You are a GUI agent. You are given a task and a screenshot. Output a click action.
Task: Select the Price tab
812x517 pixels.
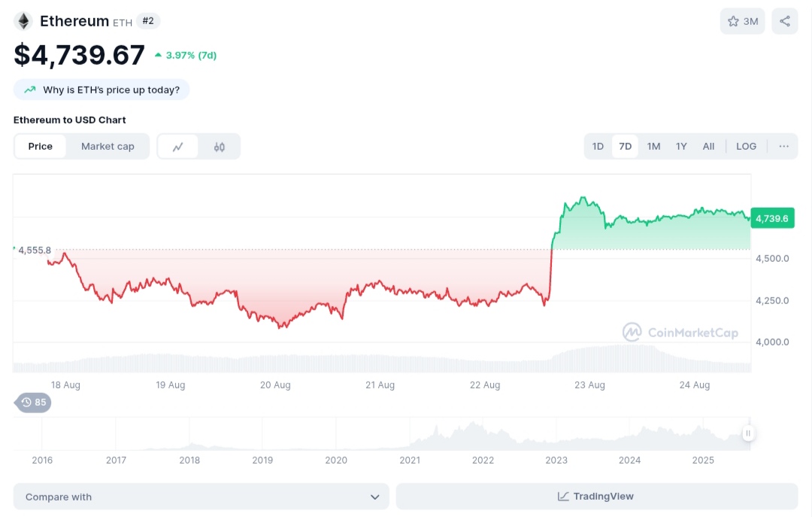pos(41,147)
